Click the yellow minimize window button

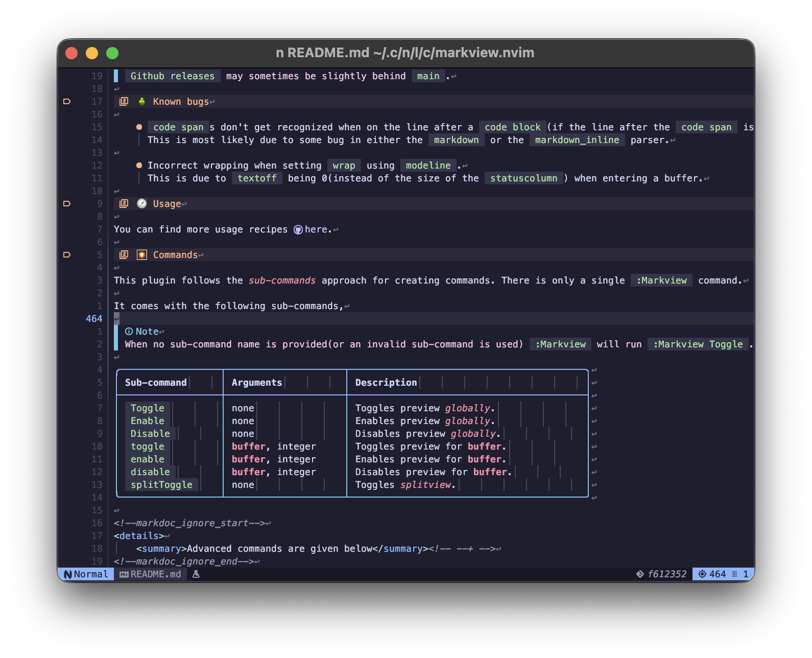pos(92,53)
